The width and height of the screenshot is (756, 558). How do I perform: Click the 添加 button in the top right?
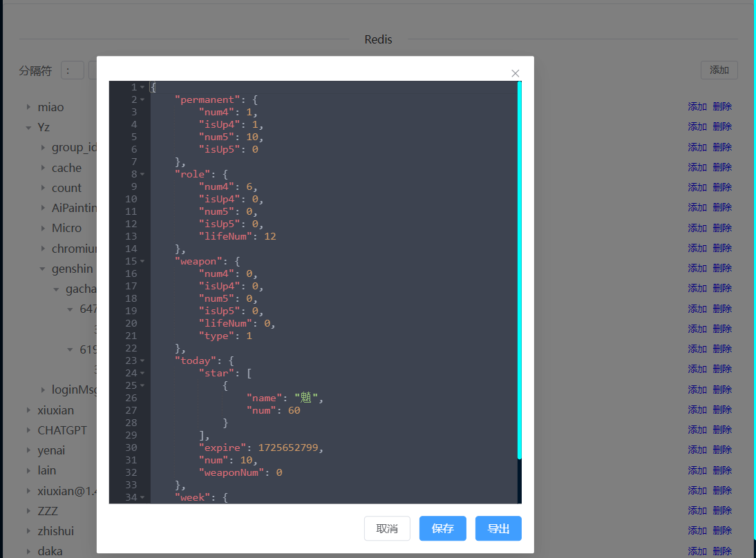click(719, 70)
